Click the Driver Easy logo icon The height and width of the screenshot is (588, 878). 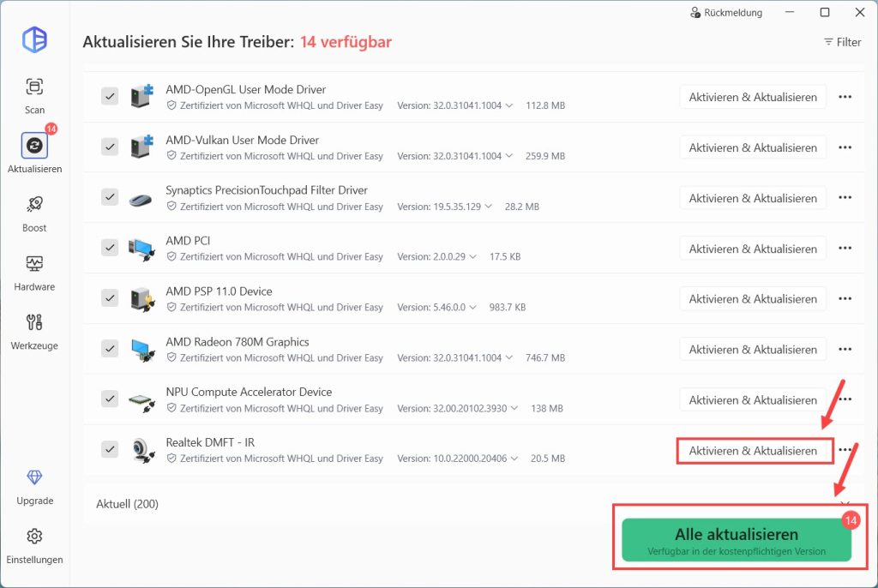click(34, 39)
